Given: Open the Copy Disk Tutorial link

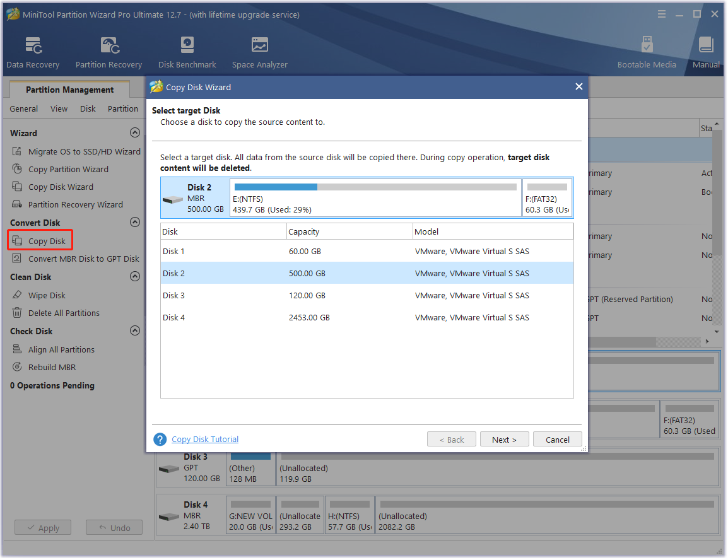Looking at the screenshot, I should 205,439.
